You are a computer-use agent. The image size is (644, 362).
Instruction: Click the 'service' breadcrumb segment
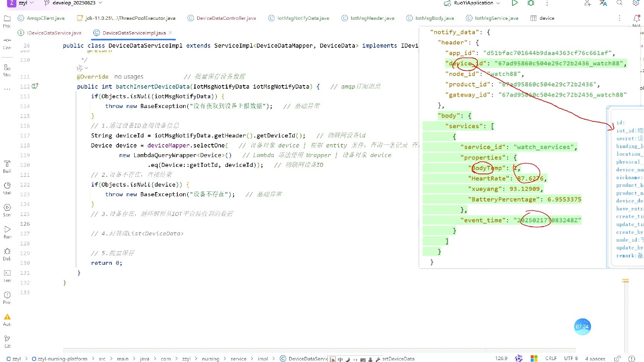pos(239,359)
